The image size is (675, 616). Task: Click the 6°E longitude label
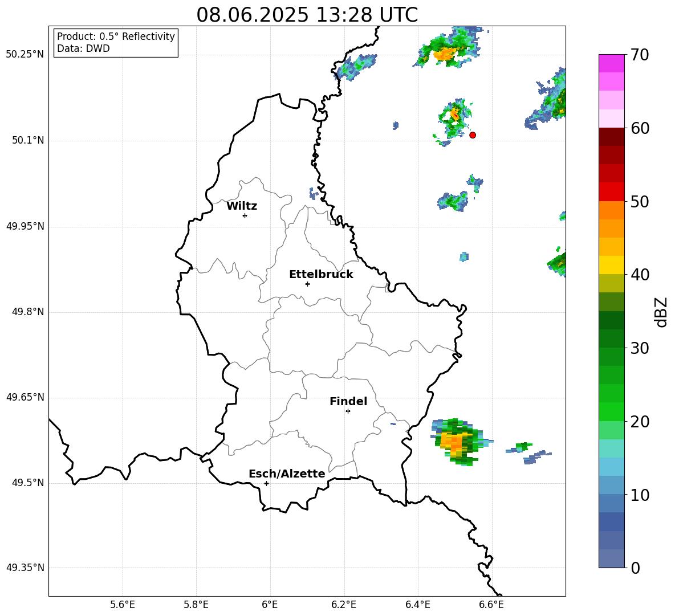[270, 605]
